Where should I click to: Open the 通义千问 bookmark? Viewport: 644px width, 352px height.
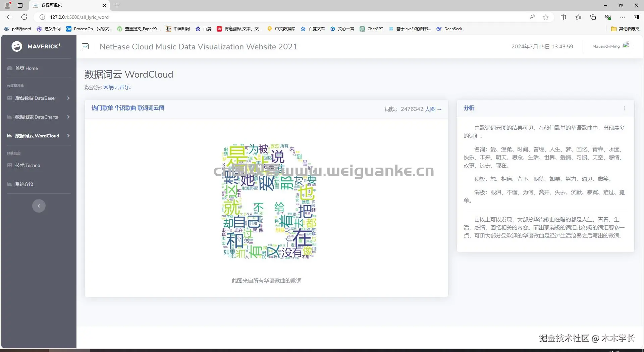pyautogui.click(x=49, y=29)
